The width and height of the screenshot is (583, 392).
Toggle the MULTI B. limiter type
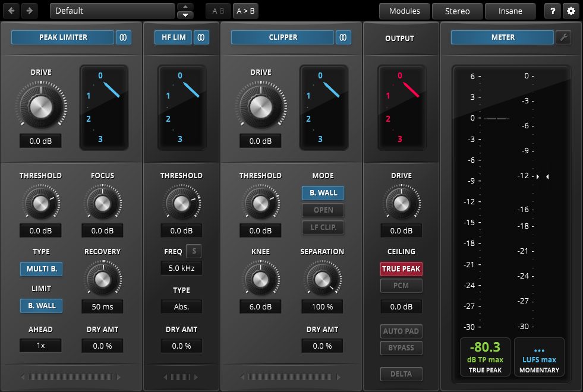coord(40,268)
